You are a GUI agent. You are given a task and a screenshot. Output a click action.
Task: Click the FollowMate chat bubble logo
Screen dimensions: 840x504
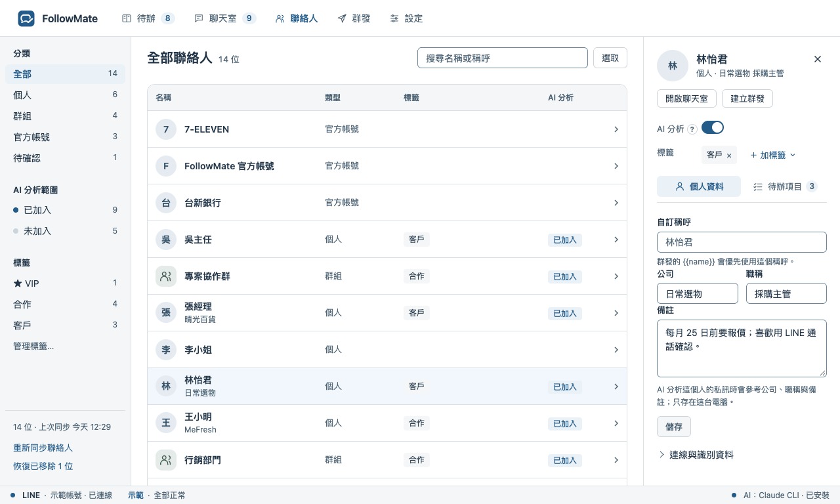[x=26, y=18]
